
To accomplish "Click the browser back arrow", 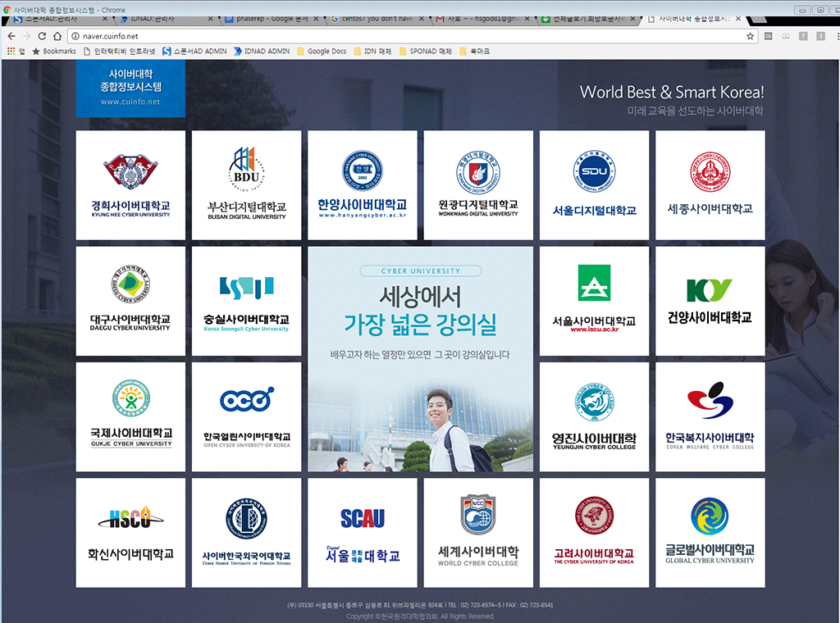I will point(11,36).
